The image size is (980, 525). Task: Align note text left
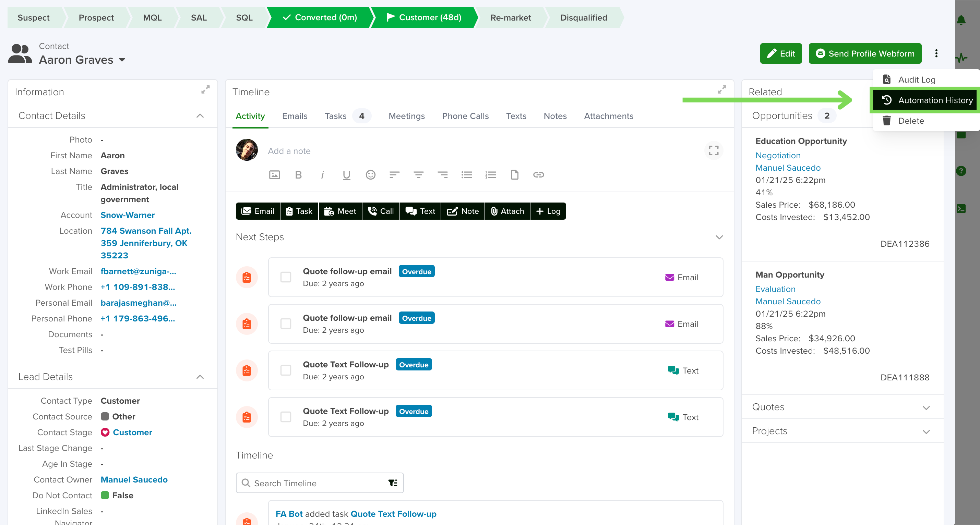click(x=395, y=175)
